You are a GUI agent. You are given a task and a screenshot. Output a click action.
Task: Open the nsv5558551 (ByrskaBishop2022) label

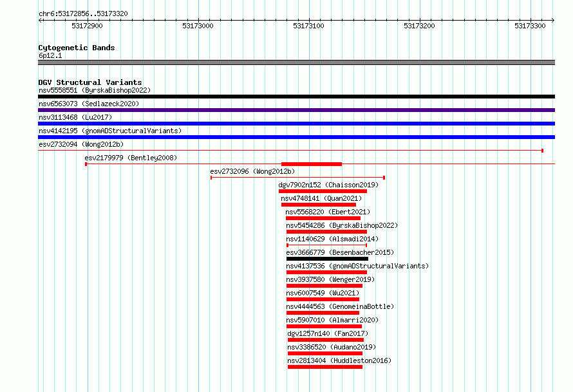pos(95,90)
